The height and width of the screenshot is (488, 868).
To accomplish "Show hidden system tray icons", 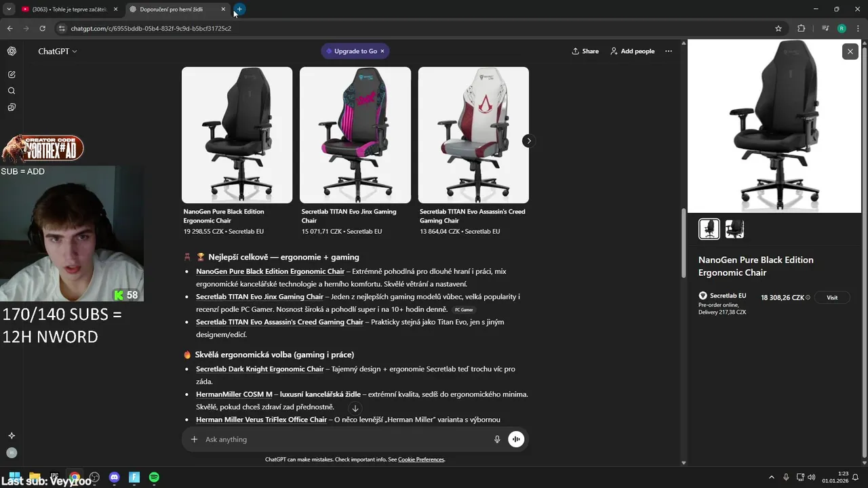I will (x=771, y=477).
